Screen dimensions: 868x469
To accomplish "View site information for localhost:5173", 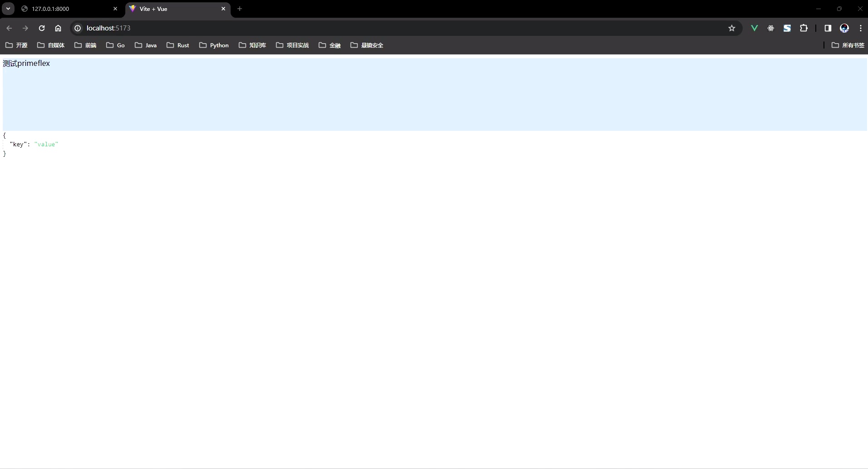I will pyautogui.click(x=77, y=28).
